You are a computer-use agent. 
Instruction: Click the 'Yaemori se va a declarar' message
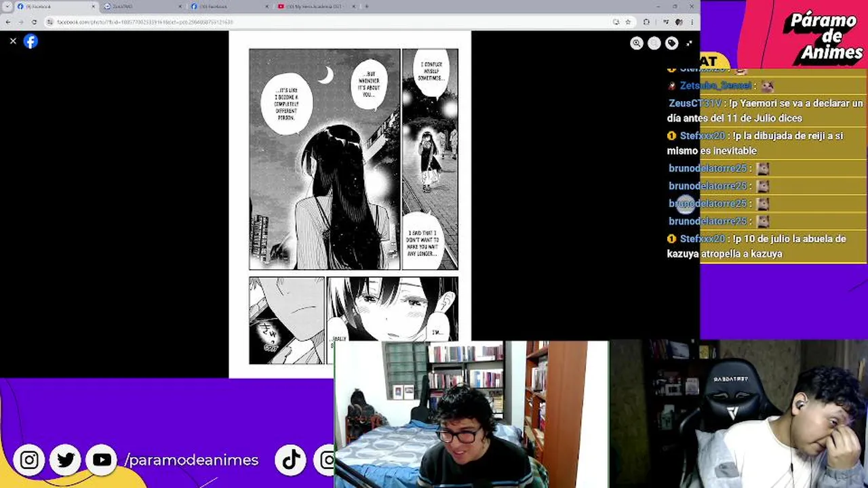(765, 110)
